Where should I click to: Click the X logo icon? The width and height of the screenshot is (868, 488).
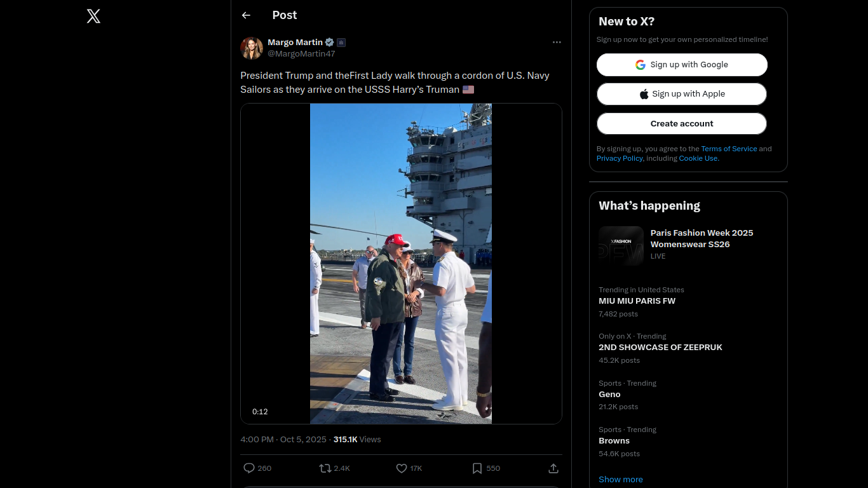(x=93, y=17)
